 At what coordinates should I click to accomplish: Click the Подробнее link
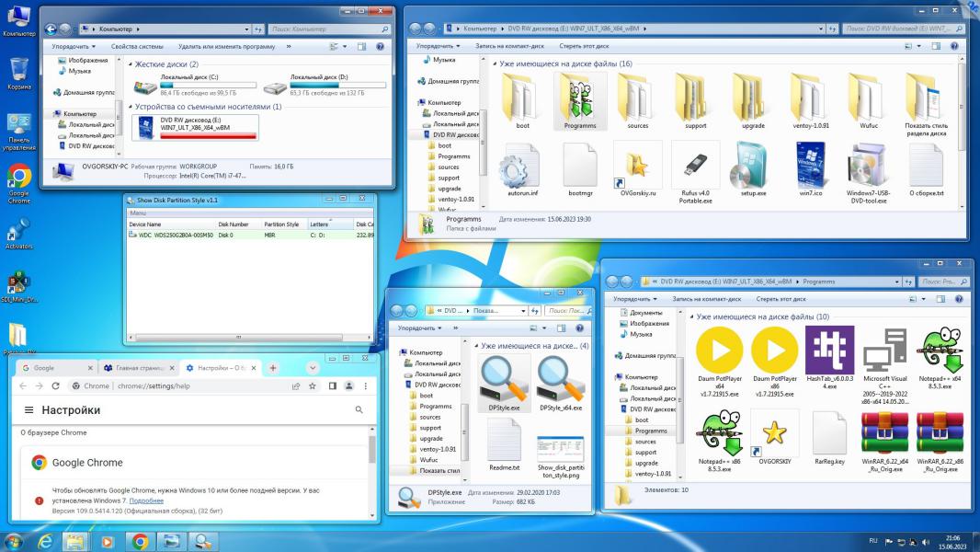[146, 500]
